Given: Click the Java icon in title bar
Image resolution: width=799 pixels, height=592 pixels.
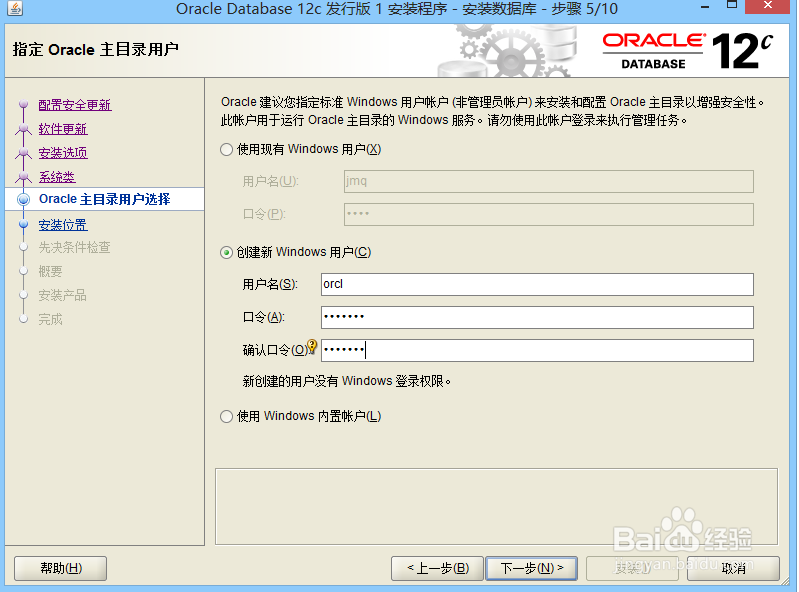Looking at the screenshot, I should (x=15, y=8).
